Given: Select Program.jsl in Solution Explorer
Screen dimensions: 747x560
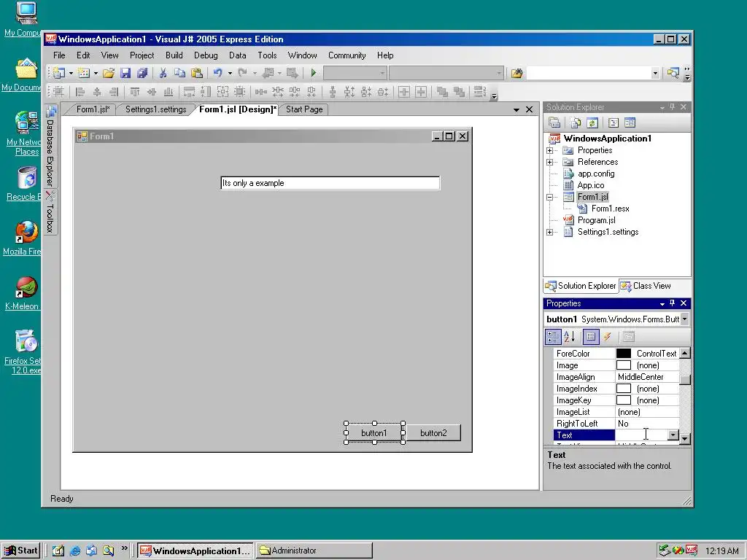Looking at the screenshot, I should pyautogui.click(x=597, y=220).
